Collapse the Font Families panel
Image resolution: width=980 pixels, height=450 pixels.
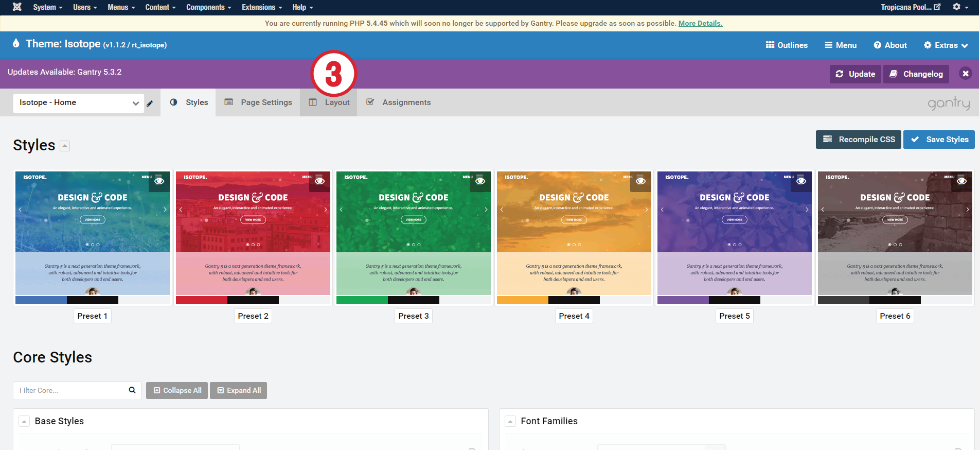point(510,421)
